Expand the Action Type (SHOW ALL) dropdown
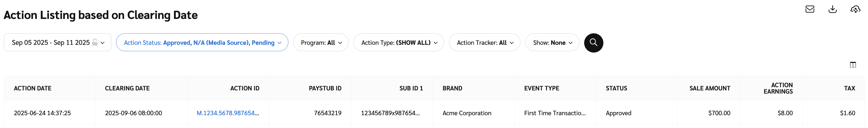 pyautogui.click(x=398, y=42)
